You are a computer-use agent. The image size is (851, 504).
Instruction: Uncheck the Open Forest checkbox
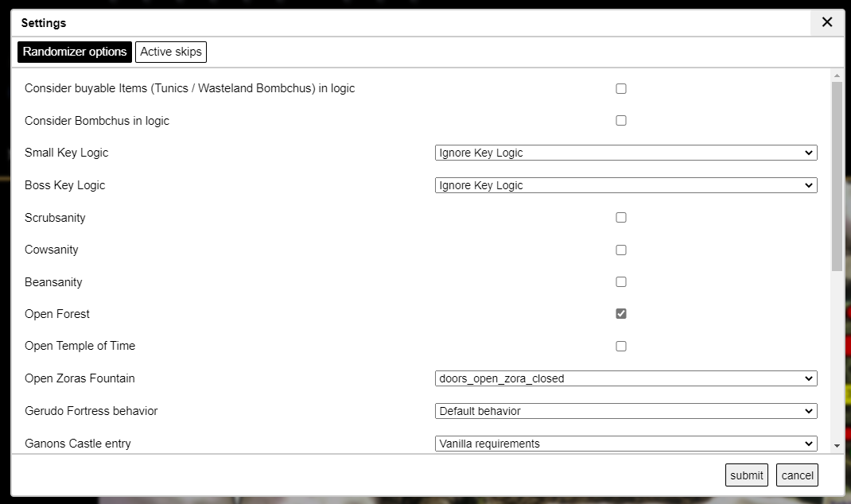tap(621, 314)
